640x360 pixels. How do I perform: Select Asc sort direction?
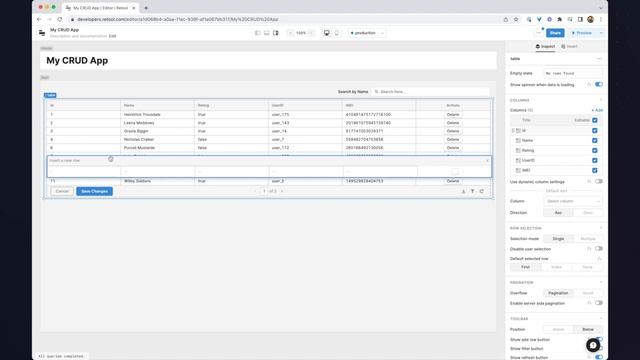coord(558,213)
